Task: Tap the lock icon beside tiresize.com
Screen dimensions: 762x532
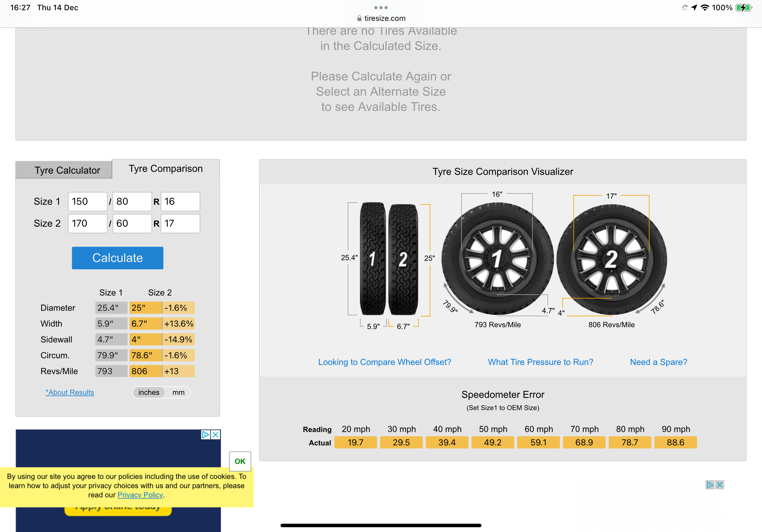Action: tap(359, 18)
